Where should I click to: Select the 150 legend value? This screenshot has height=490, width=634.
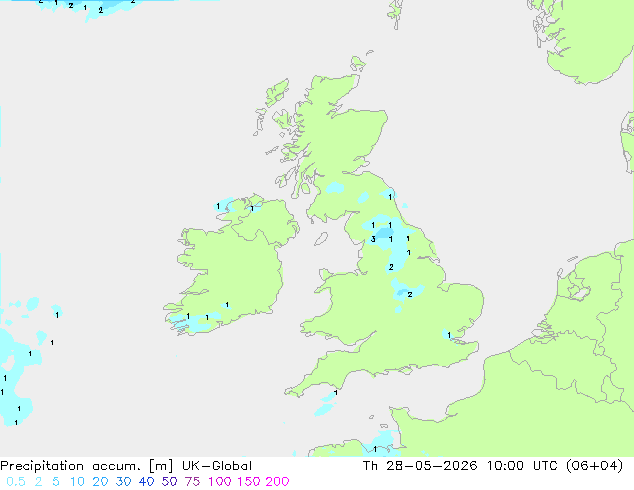point(248,482)
